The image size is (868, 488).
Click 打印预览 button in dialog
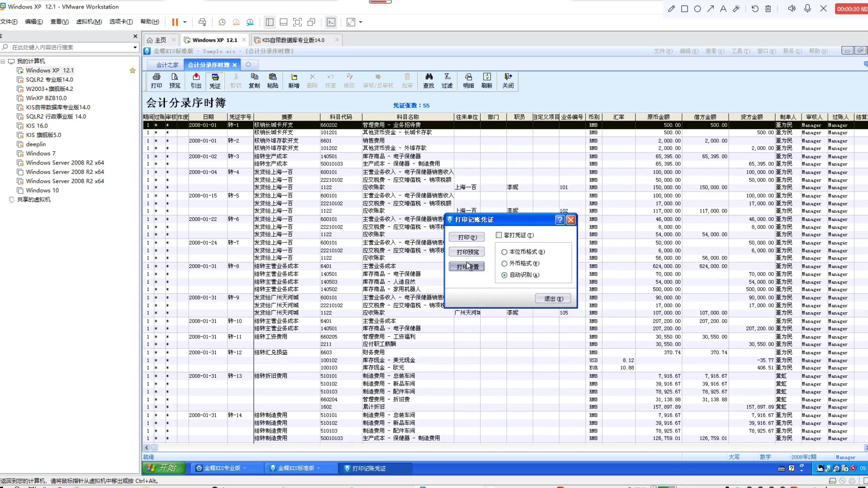467,252
